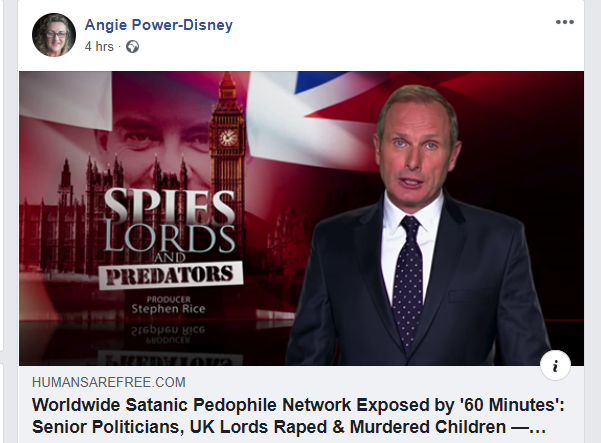The image size is (601, 443).
Task: Click the "SPIES" title word in the image
Action: [x=169, y=206]
